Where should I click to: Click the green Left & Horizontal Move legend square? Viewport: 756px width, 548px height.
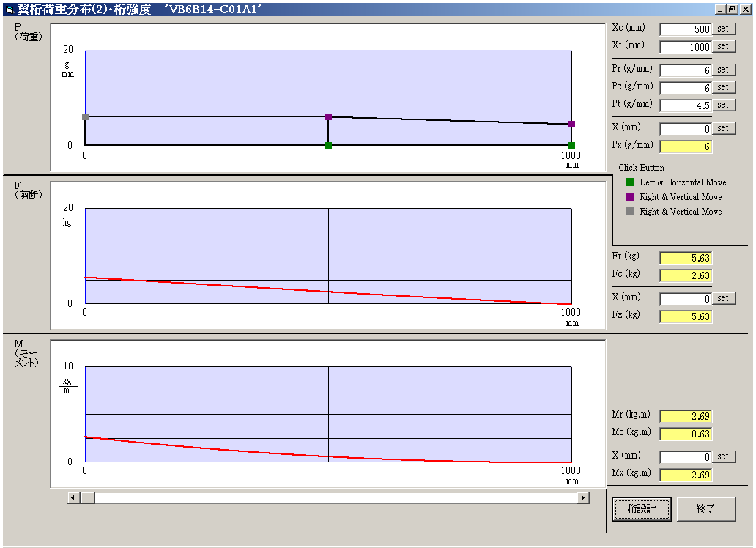coord(629,182)
